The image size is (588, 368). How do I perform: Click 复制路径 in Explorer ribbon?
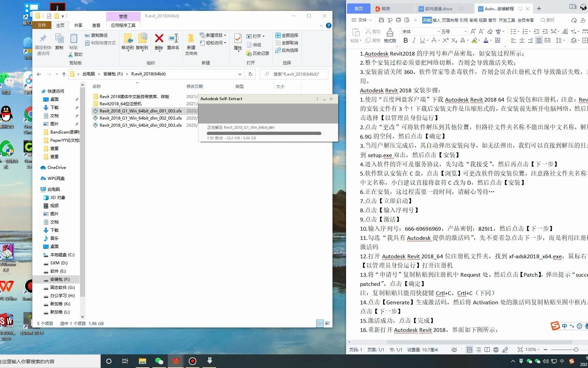(96, 35)
